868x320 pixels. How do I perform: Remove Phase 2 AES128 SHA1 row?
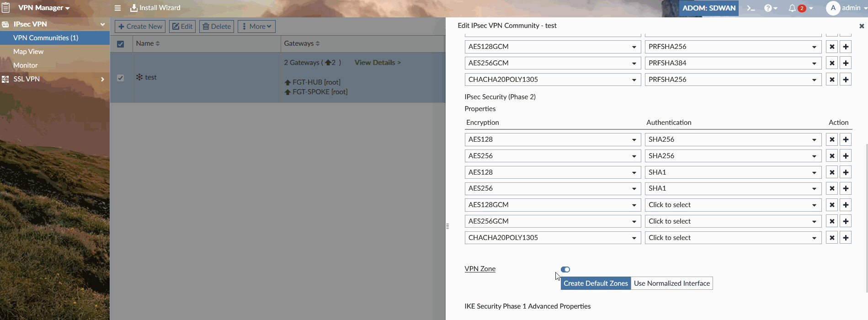coord(832,172)
